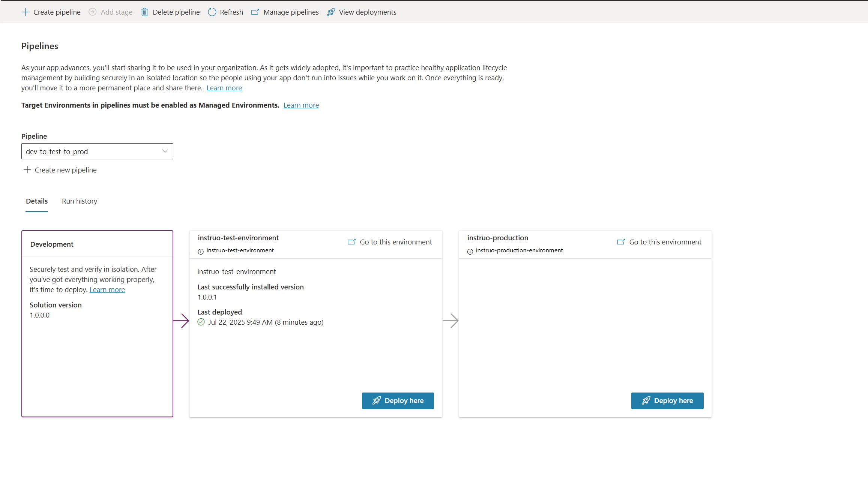This screenshot has width=868, height=502.
Task: Click info icon beside instruo-production-environment
Action: (470, 252)
